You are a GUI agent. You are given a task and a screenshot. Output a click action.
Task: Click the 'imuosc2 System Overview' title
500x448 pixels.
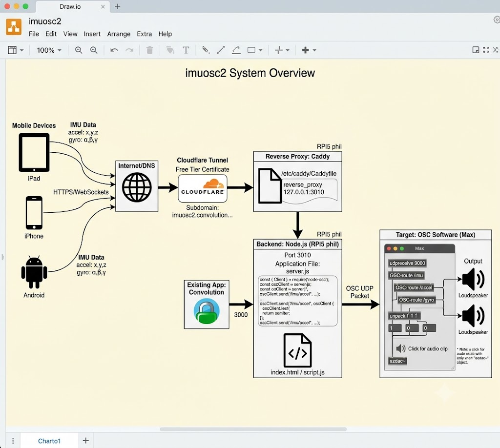(x=250, y=73)
